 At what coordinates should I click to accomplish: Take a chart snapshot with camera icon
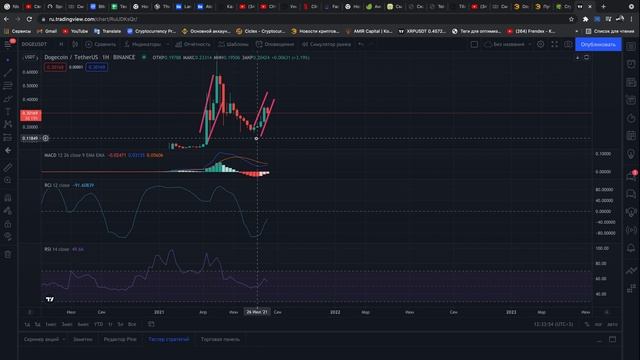pos(568,44)
